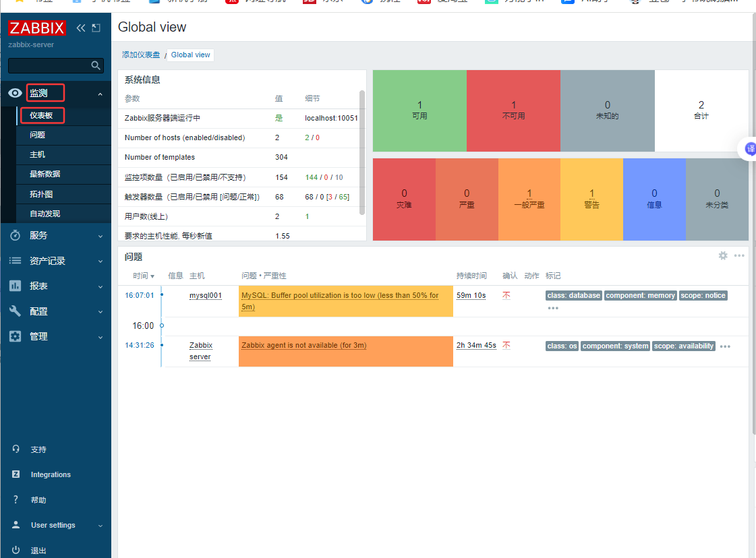
Task: Open Zabbix server host link
Action: [x=200, y=351]
